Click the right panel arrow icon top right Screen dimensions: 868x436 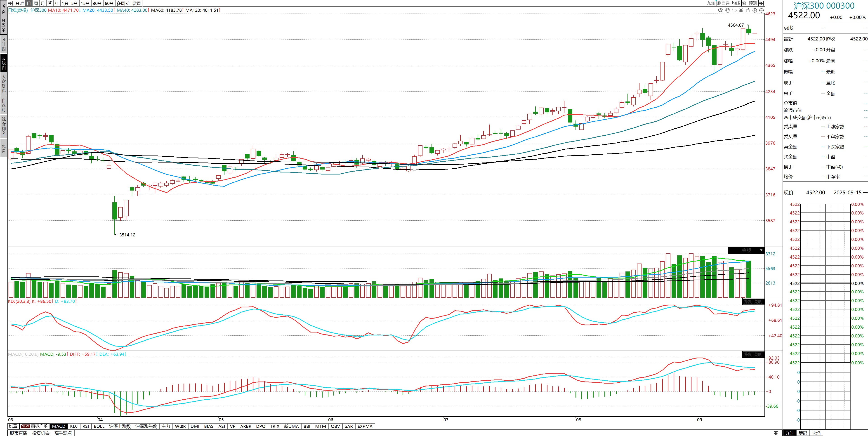(761, 3)
